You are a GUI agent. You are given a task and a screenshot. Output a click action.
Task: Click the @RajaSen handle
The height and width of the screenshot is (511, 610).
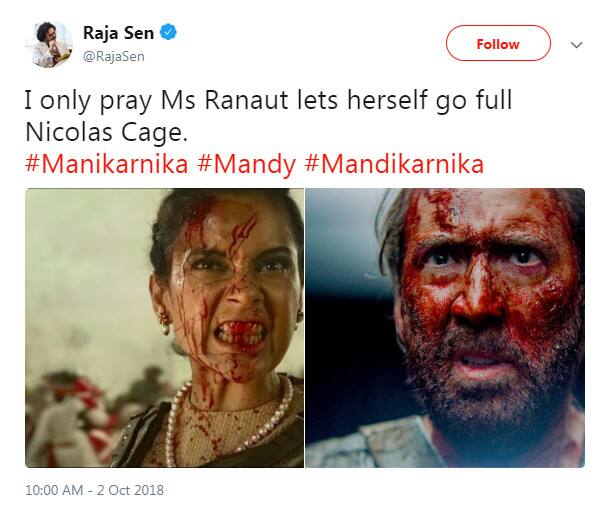tap(113, 56)
